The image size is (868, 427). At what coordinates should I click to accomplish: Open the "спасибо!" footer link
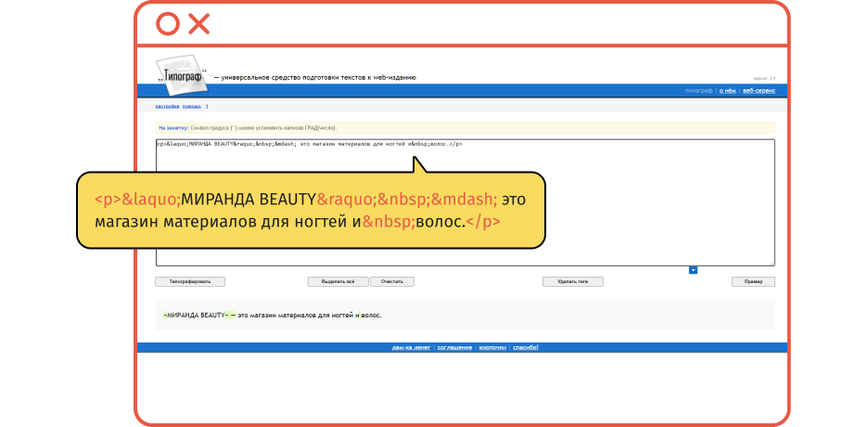coord(526,348)
